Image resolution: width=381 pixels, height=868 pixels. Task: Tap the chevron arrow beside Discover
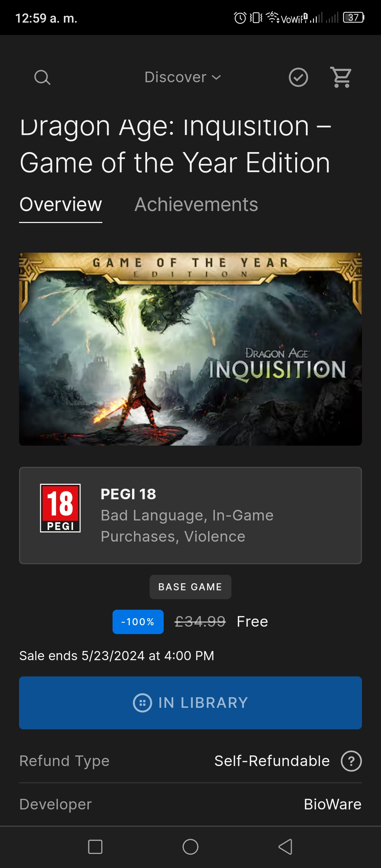click(x=216, y=78)
